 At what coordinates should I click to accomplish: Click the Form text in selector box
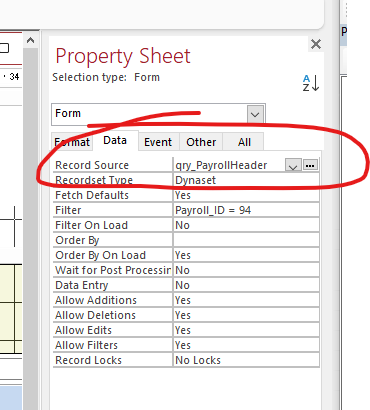click(68, 113)
